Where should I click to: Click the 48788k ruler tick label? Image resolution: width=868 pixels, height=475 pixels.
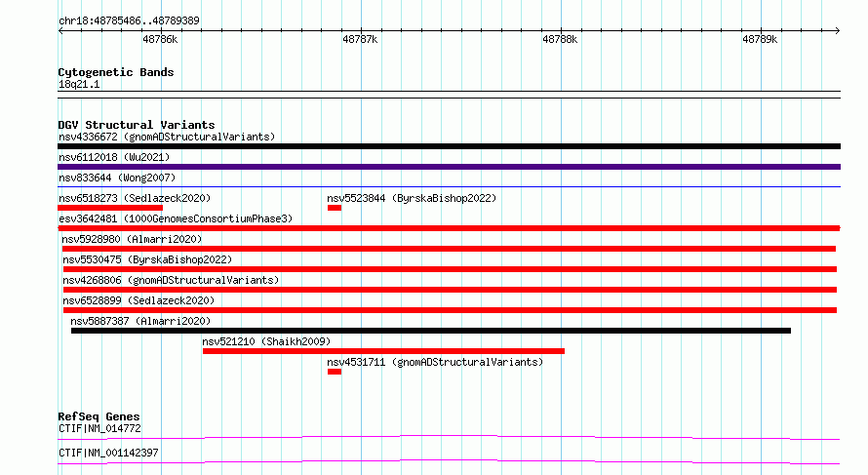560,39
